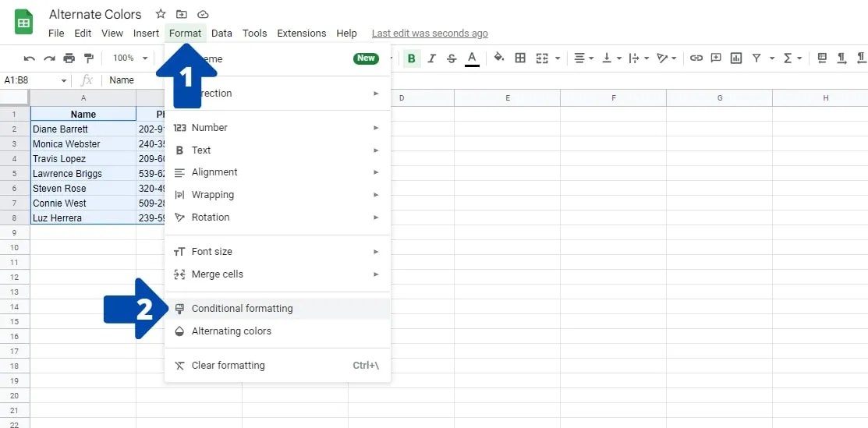Screen dimensions: 868x428
Task: Expand the Alignment submenu
Action: point(278,172)
